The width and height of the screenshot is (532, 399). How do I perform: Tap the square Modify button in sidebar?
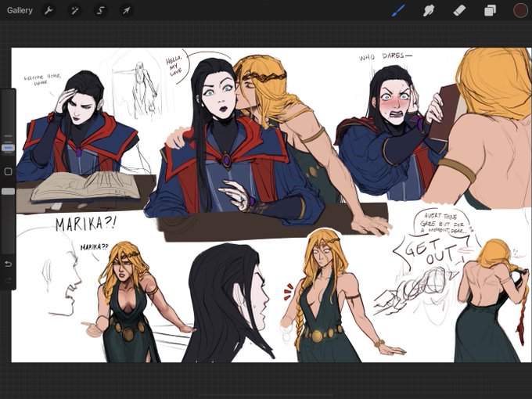[8, 171]
